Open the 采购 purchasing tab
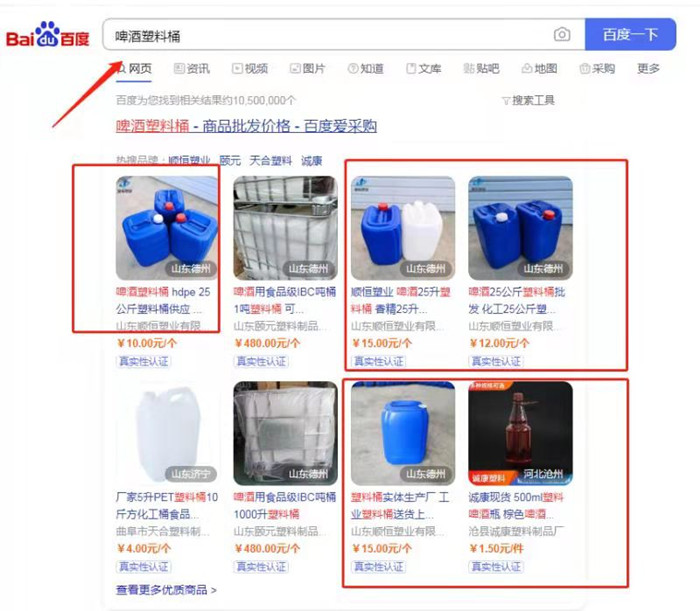The image size is (700, 611). tap(597, 68)
